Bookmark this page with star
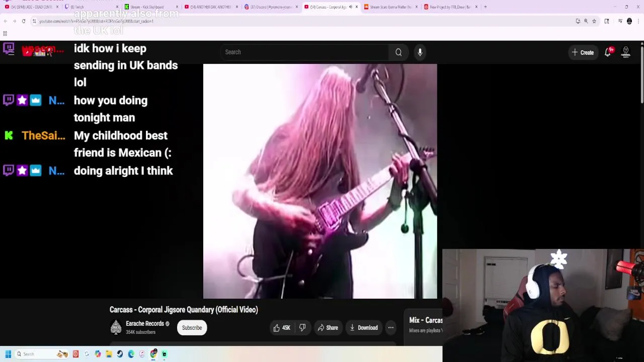 click(594, 21)
